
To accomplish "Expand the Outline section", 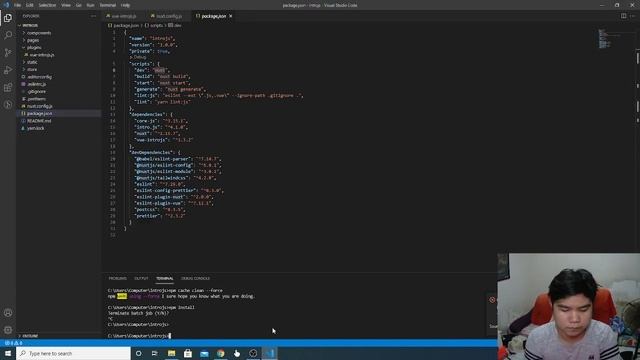I will tap(58, 336).
